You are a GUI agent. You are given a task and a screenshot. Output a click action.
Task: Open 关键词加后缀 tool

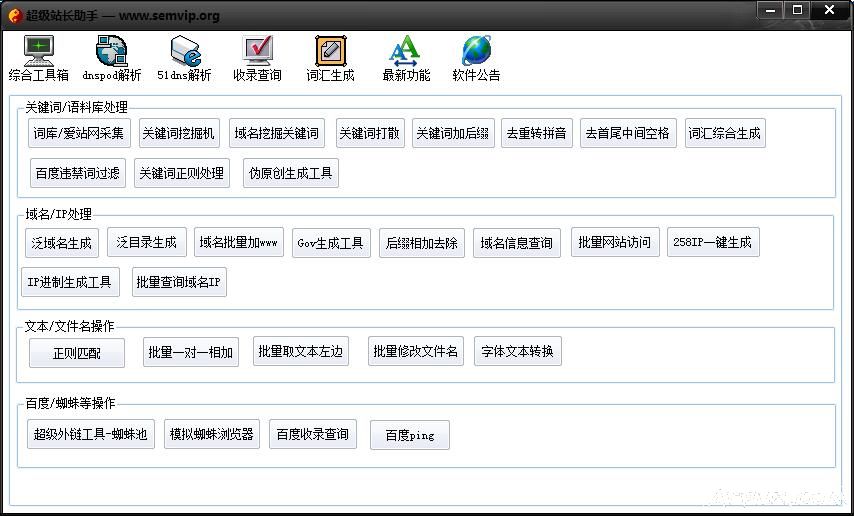click(x=453, y=133)
